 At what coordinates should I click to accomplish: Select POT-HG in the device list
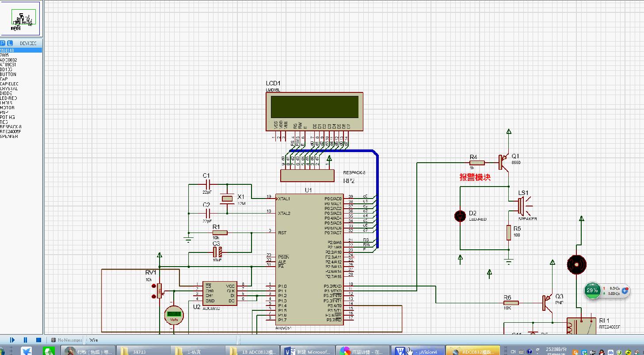tap(8, 117)
